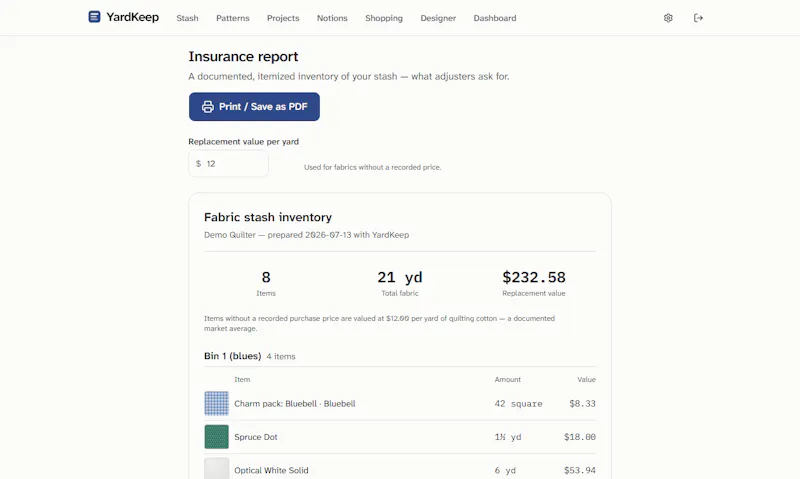Screen dimensions: 800x479
Task: Select the 'Optical White Solid' item name
Action: 271,470
